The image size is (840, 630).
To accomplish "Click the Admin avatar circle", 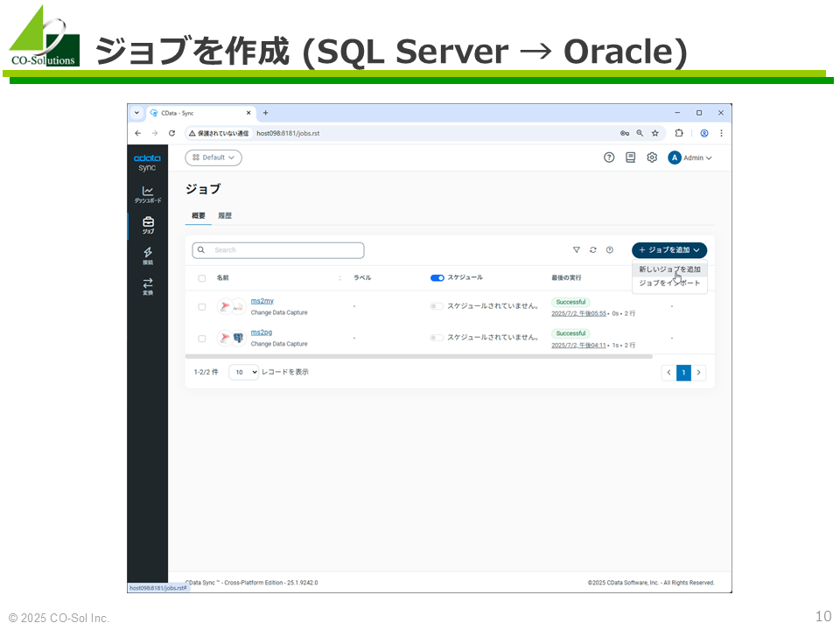I will click(x=675, y=157).
